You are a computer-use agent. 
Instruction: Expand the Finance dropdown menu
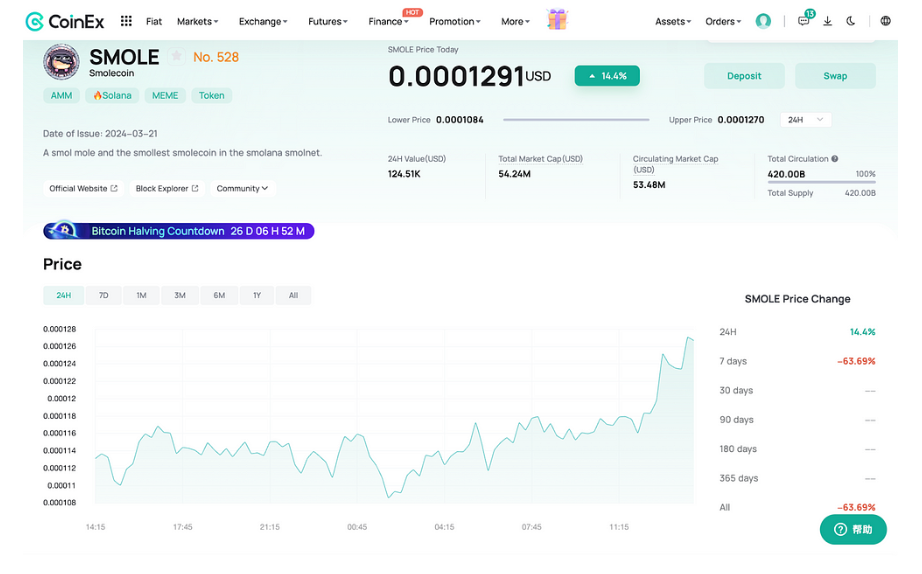[x=388, y=22]
